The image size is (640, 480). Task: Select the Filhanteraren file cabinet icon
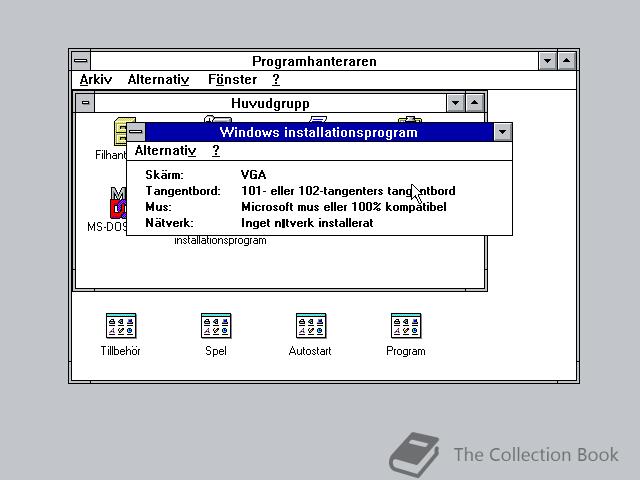coord(120,131)
